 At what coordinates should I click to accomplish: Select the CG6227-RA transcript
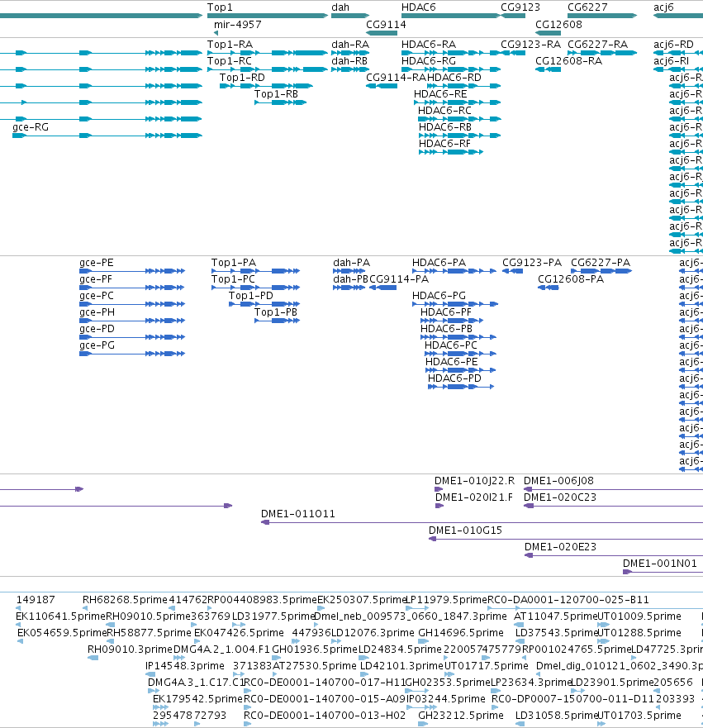tap(602, 53)
